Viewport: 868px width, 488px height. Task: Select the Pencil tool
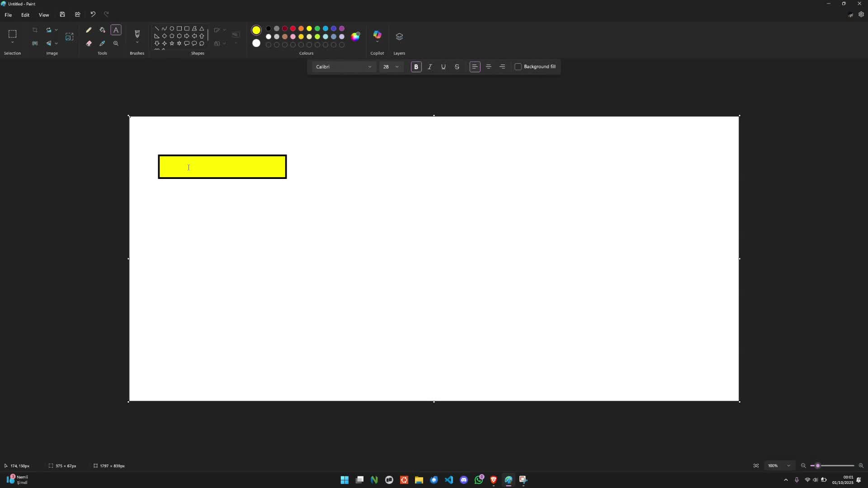pyautogui.click(x=89, y=30)
